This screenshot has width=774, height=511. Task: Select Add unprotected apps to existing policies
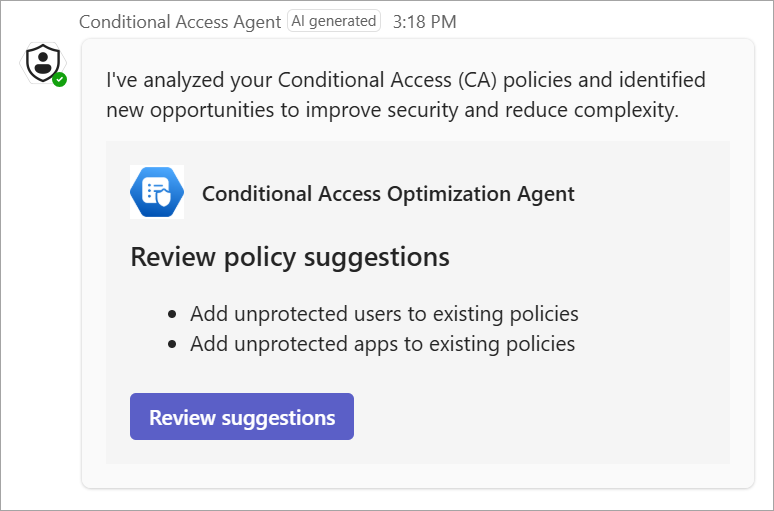383,344
